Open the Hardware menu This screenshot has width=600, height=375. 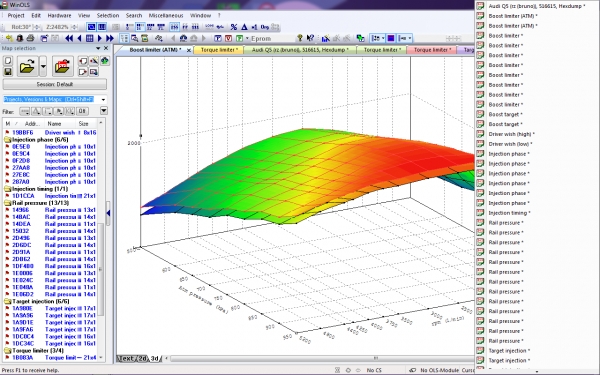click(x=59, y=15)
